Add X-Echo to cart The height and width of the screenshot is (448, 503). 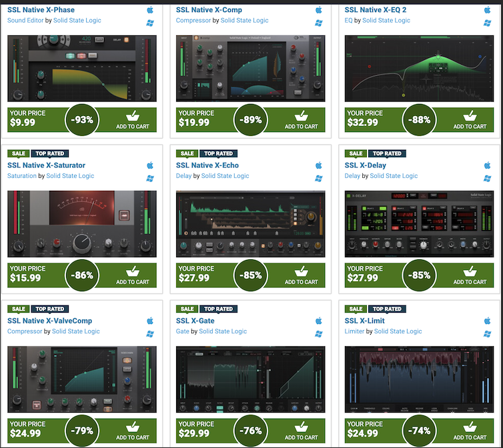[301, 275]
